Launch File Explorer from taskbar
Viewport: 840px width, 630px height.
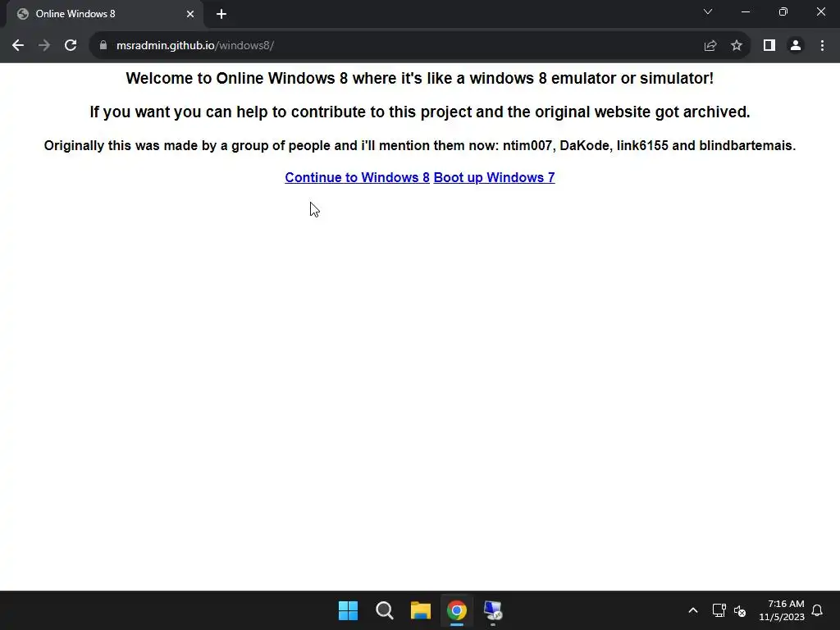click(421, 610)
